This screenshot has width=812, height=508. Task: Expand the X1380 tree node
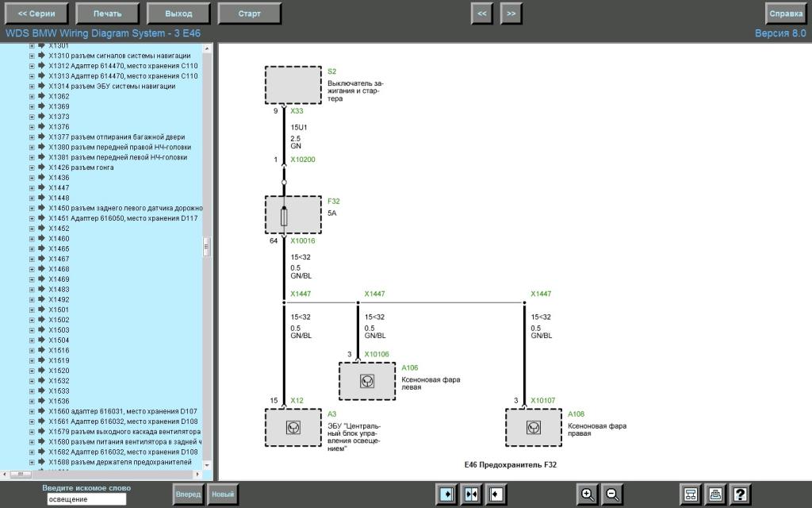(32, 147)
